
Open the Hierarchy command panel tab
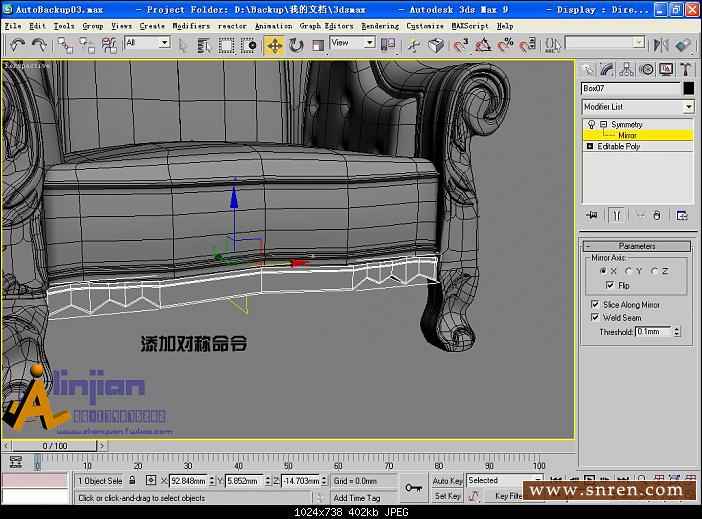pos(628,69)
